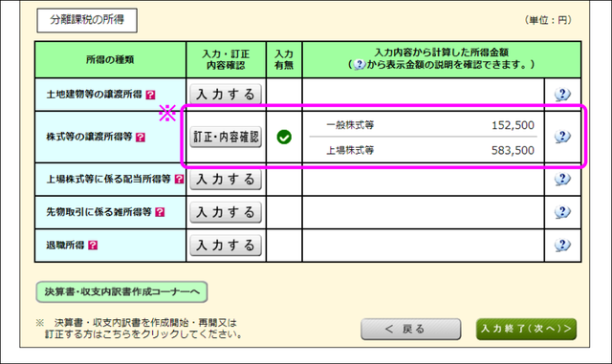The height and width of the screenshot is (364, 612).
Task: Select (単位:円) unit note
Action: (x=548, y=20)
